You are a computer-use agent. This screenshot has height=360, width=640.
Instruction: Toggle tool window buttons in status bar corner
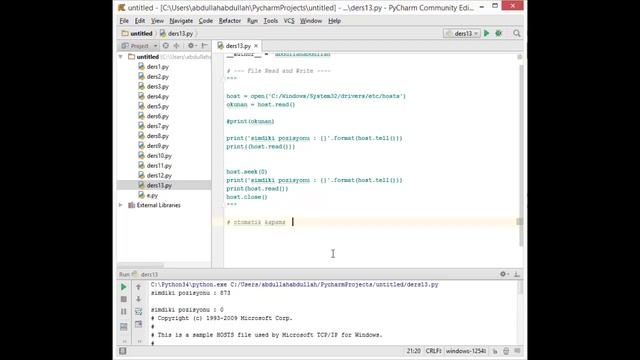pos(122,351)
